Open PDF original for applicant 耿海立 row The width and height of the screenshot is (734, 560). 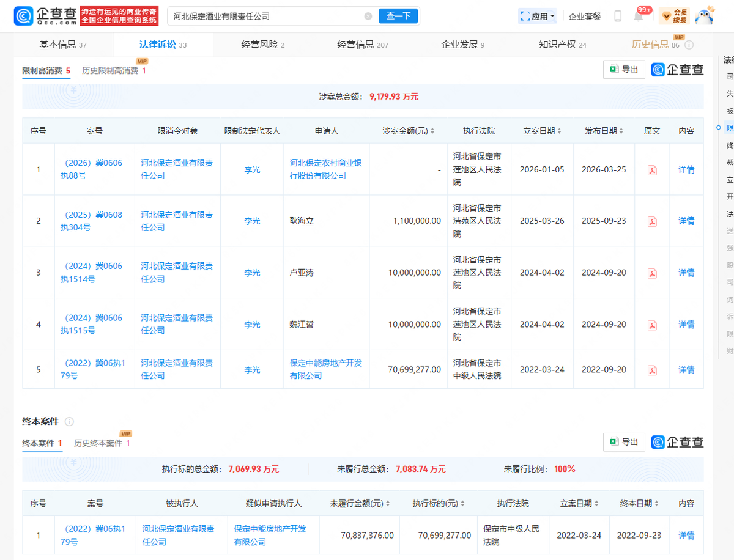coord(652,221)
